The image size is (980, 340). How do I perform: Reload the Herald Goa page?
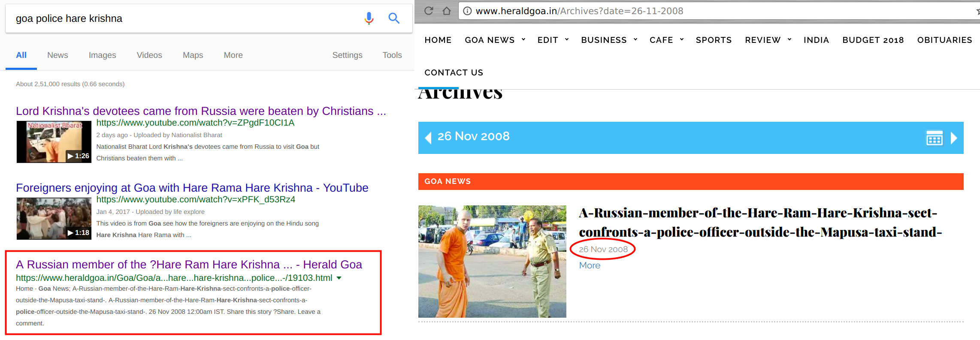click(x=429, y=11)
